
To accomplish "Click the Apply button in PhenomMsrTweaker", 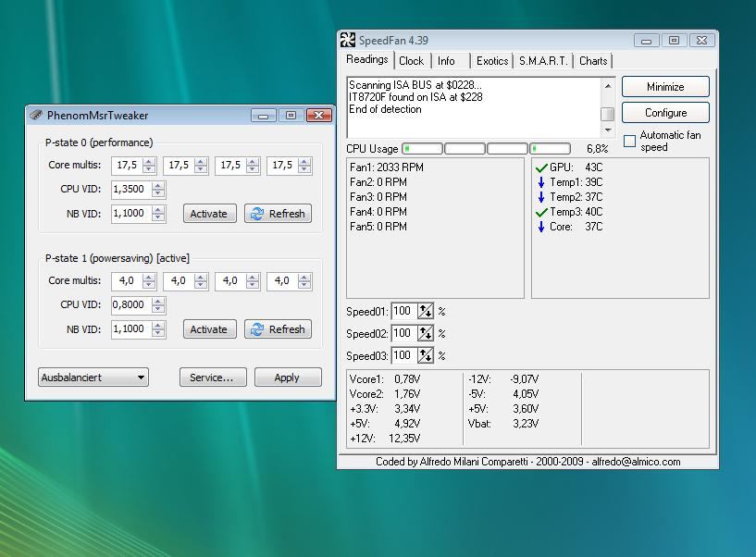I will tap(288, 378).
